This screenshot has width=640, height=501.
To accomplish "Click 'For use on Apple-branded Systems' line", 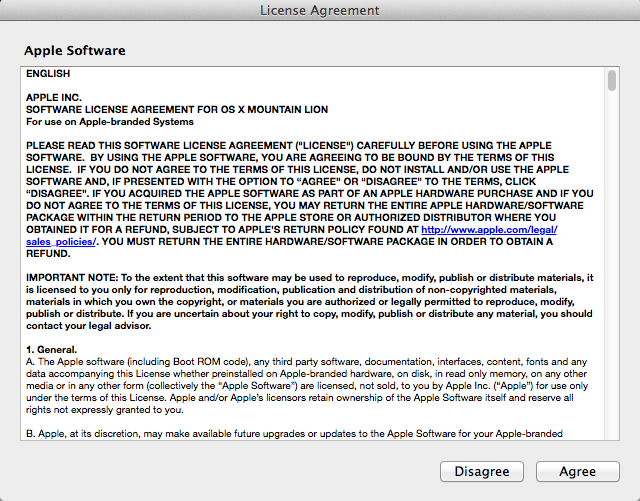I will point(110,122).
